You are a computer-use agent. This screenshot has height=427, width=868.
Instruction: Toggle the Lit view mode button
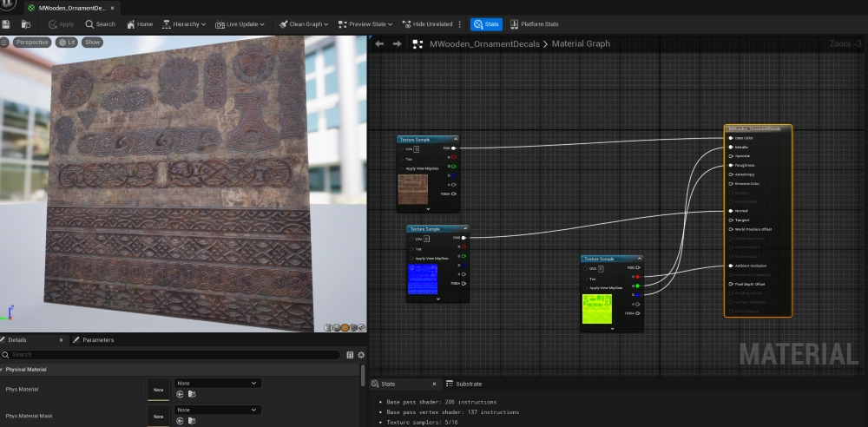click(x=67, y=42)
